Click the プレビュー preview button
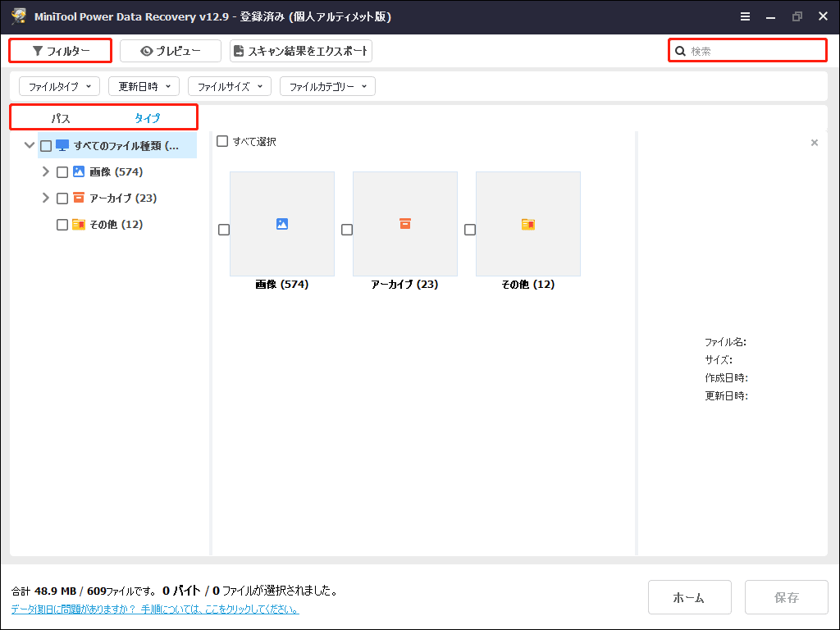840x630 pixels. [171, 51]
